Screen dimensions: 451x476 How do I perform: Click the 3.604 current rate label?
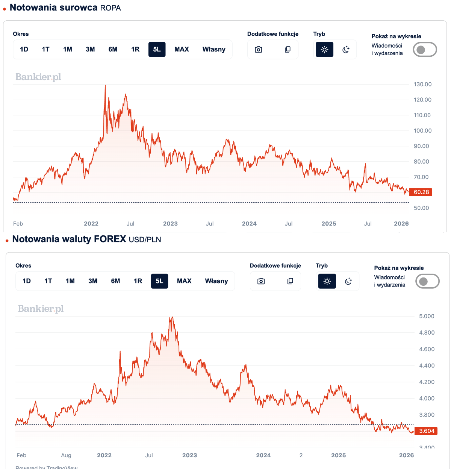click(x=427, y=431)
